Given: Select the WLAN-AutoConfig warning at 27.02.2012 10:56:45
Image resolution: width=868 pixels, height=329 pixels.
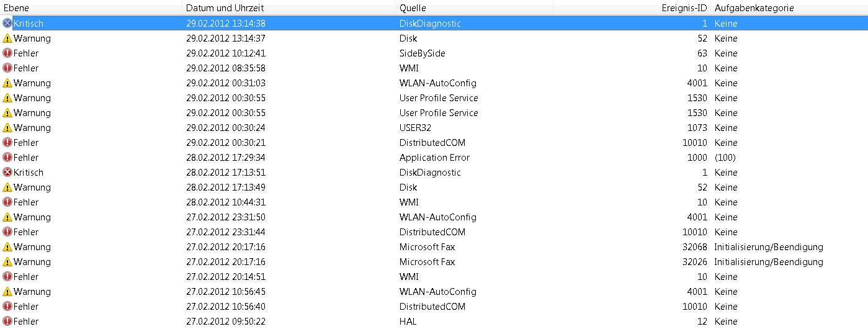Looking at the screenshot, I should [x=437, y=292].
